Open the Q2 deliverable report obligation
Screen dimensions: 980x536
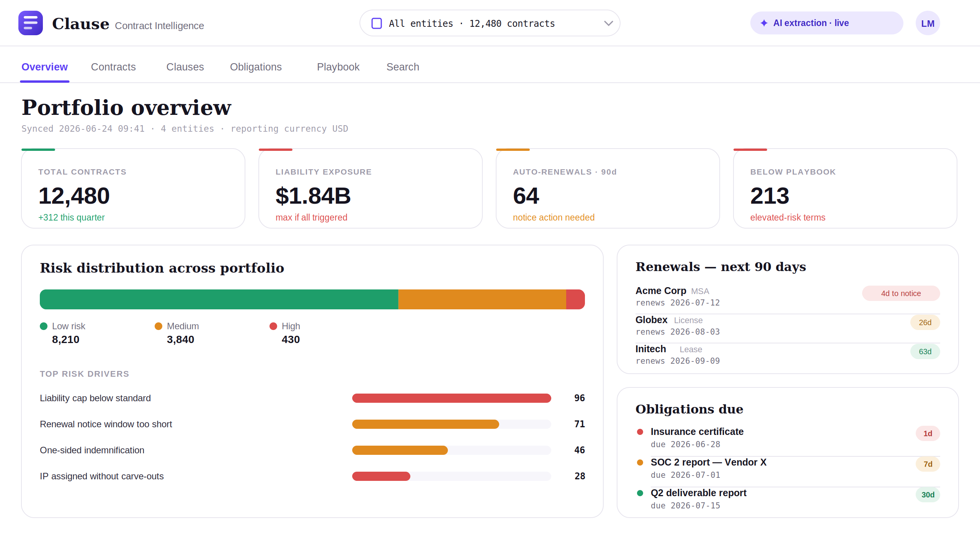click(x=788, y=499)
